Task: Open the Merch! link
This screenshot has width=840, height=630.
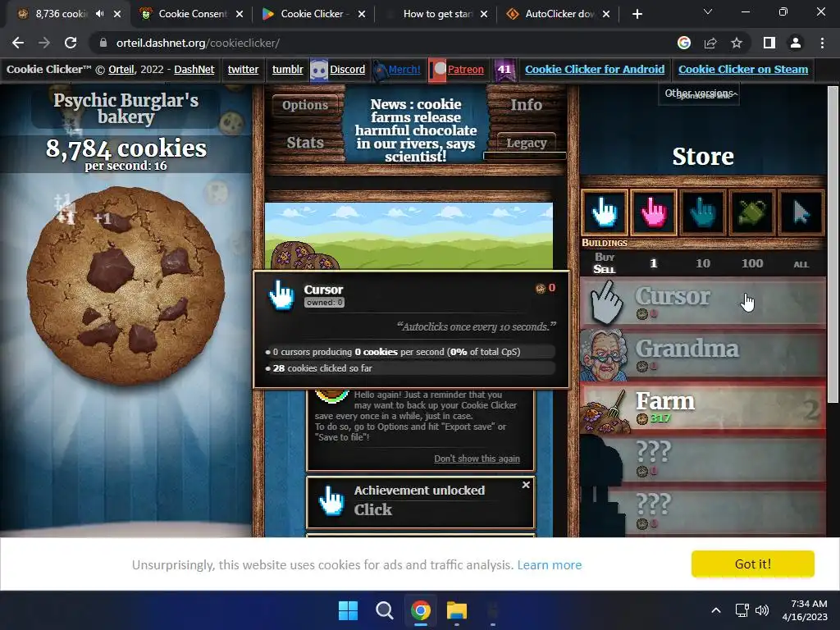Action: (x=404, y=69)
